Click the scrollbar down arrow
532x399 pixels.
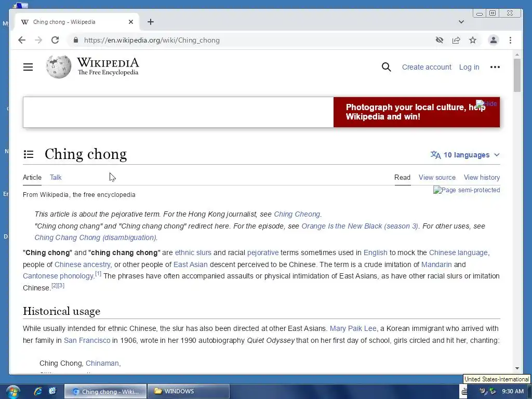click(517, 368)
